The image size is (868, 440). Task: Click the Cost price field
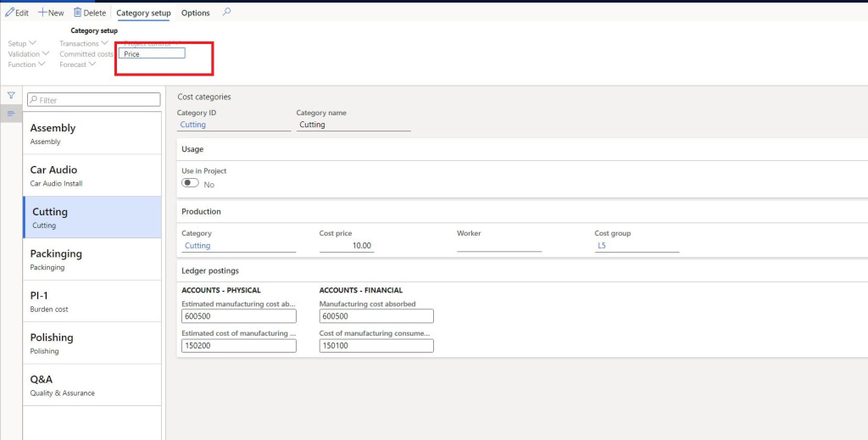pyautogui.click(x=347, y=246)
